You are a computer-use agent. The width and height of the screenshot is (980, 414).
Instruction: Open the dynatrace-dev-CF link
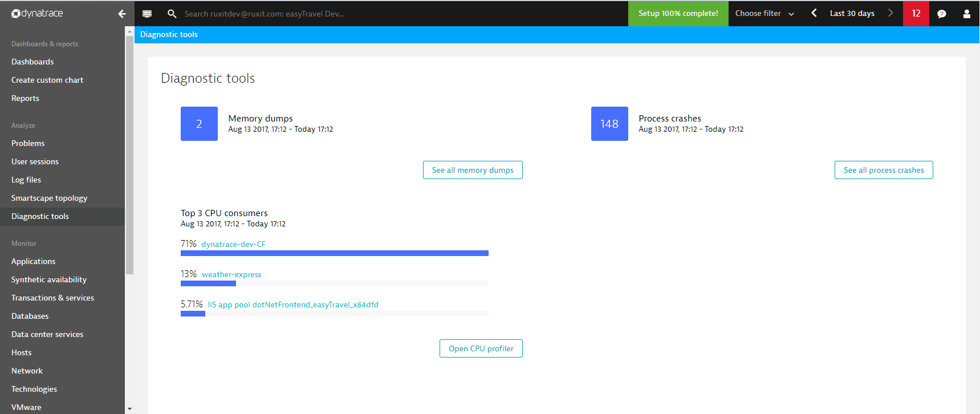pyautogui.click(x=233, y=244)
